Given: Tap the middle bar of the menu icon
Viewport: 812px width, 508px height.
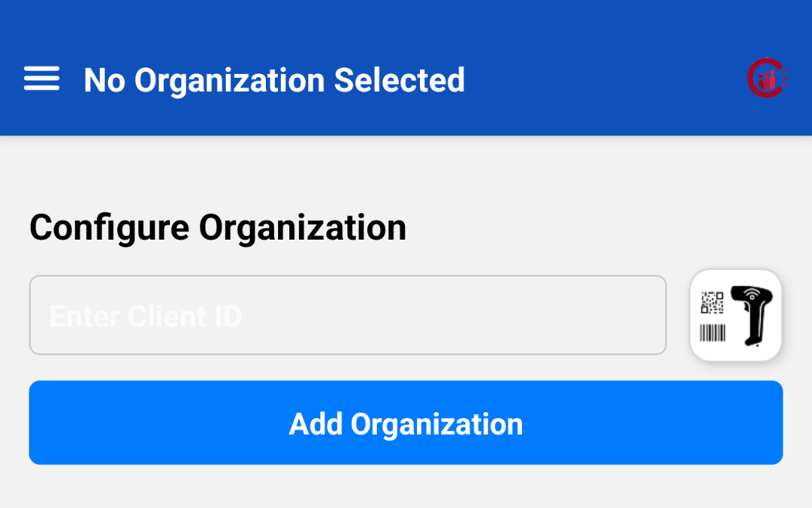Looking at the screenshot, I should (42, 79).
